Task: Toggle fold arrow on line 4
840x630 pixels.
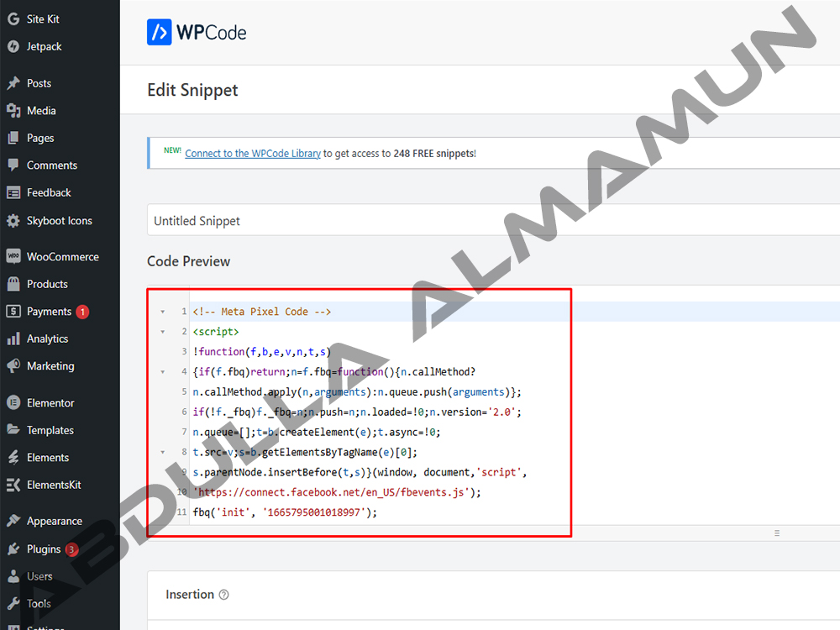Action: click(162, 372)
